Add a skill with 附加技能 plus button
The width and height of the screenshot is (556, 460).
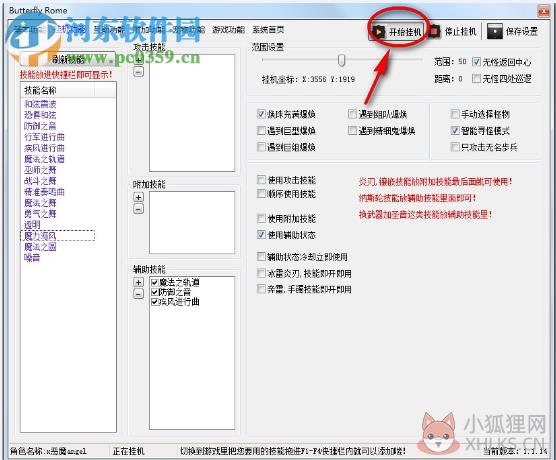(138, 197)
